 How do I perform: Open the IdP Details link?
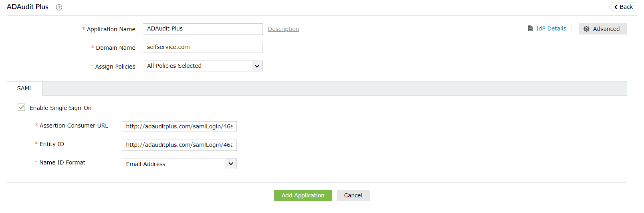pos(551,28)
